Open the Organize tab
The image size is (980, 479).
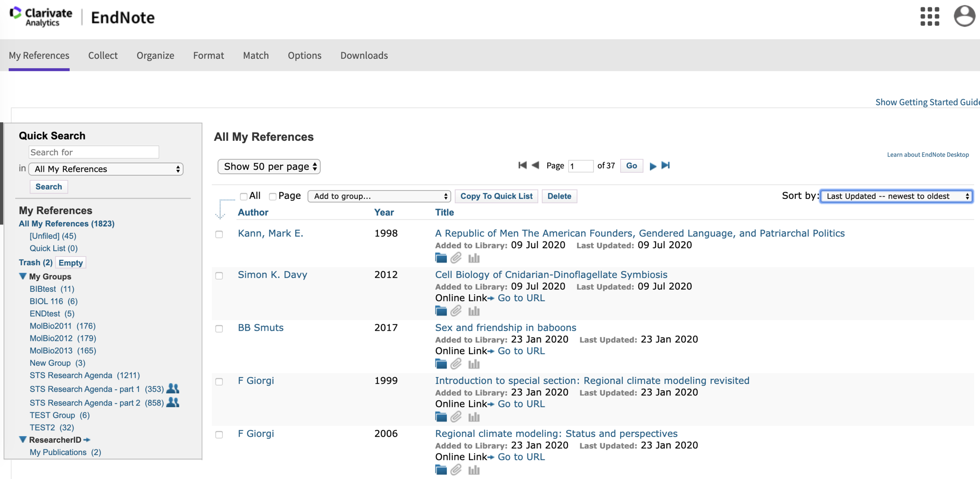[155, 56]
